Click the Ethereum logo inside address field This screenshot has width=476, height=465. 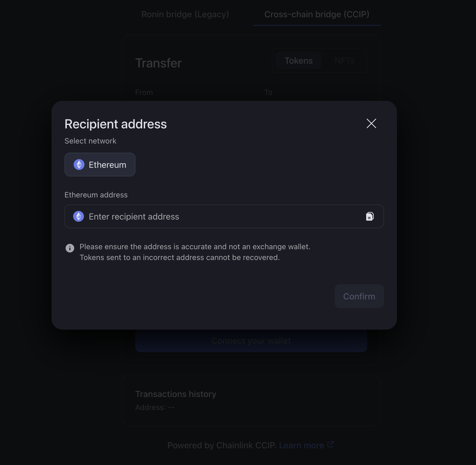(79, 216)
